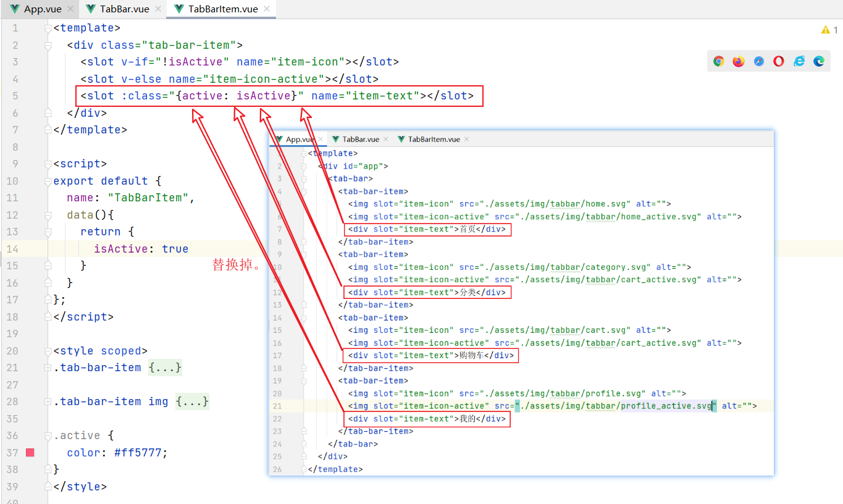Click '首页' div in inset editor
The image size is (843, 504).
428,229
